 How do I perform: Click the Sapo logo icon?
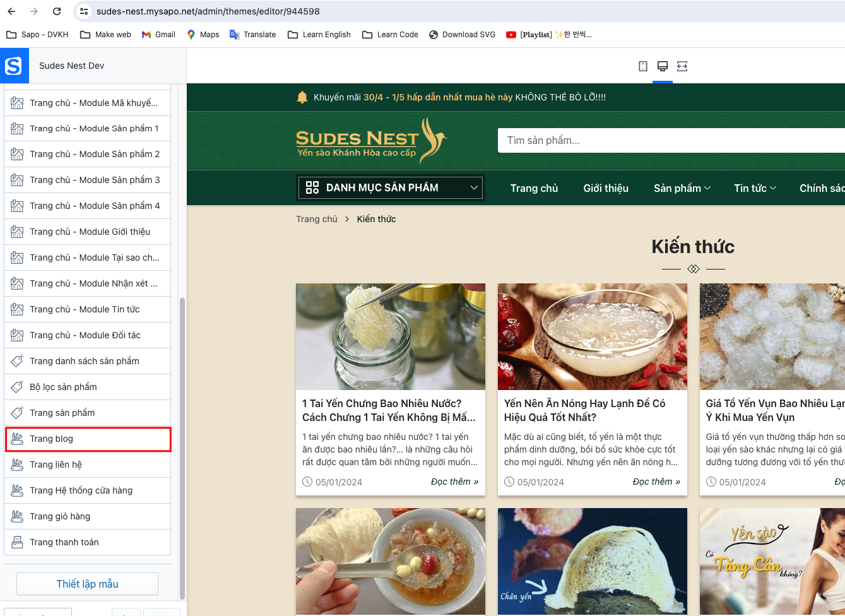pos(14,66)
